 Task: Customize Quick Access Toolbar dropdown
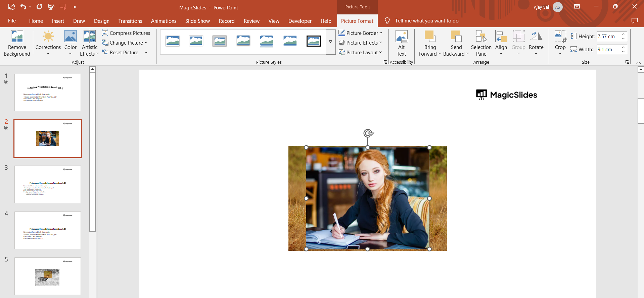pos(75,7)
